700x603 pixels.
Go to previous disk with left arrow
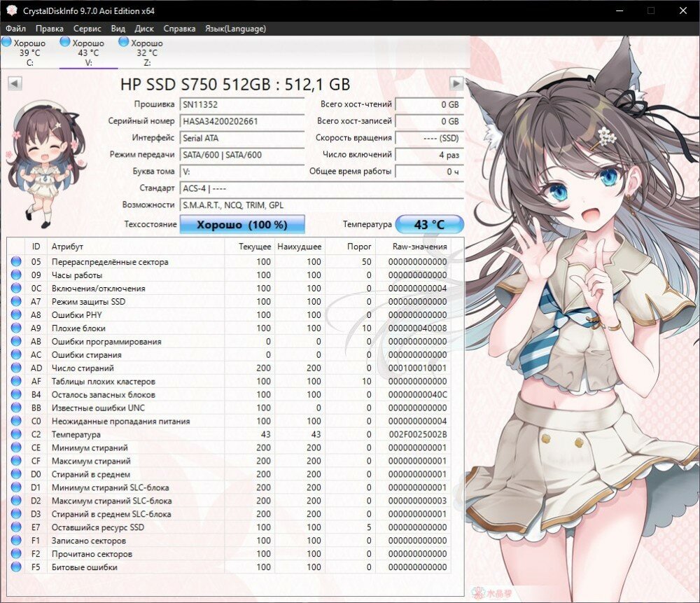point(15,83)
